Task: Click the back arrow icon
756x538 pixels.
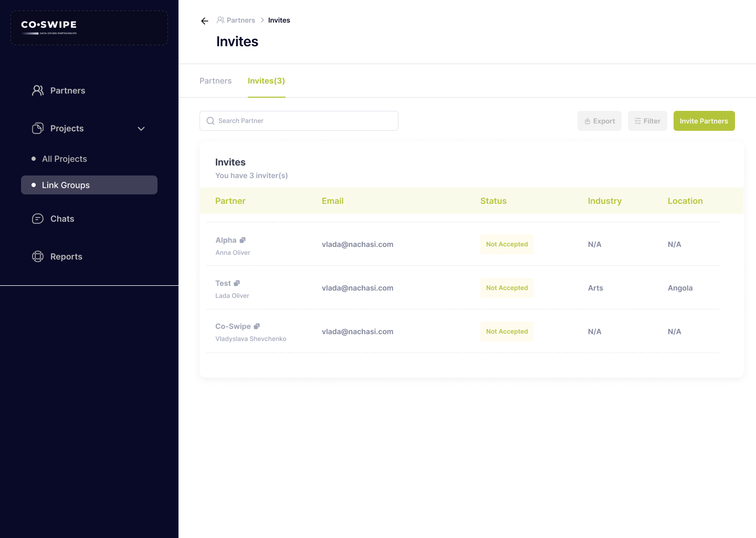Action: point(205,21)
